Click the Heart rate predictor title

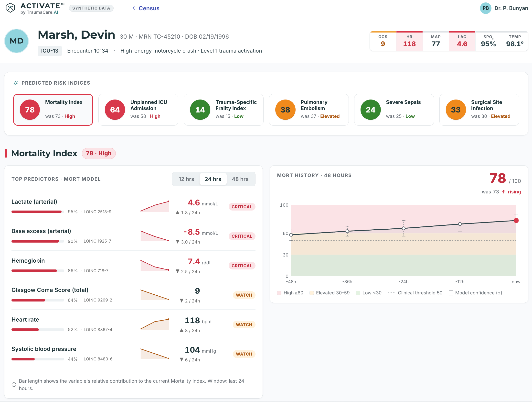pyautogui.click(x=25, y=320)
